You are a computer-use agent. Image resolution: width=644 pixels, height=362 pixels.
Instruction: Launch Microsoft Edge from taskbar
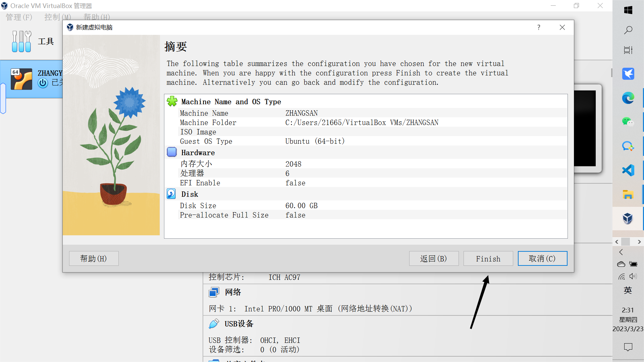628,98
